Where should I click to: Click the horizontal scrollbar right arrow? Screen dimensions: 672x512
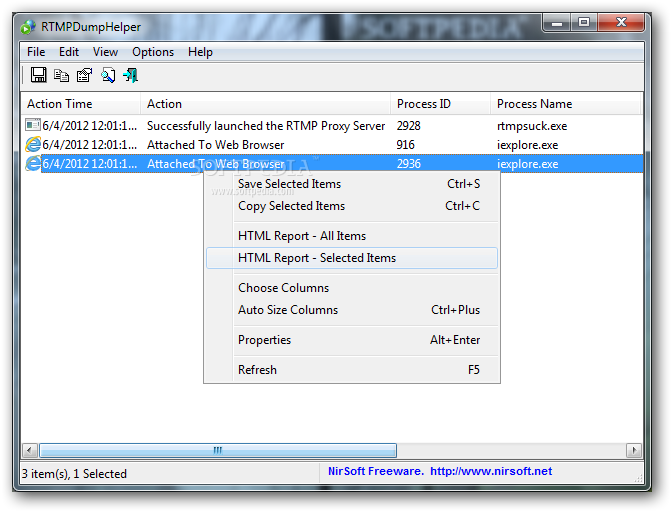634,450
